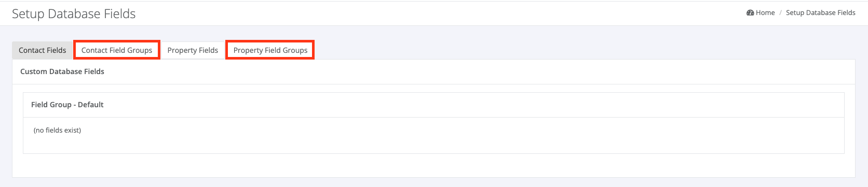Click the slash separator in the breadcrumb
The image size is (868, 187).
(x=780, y=12)
